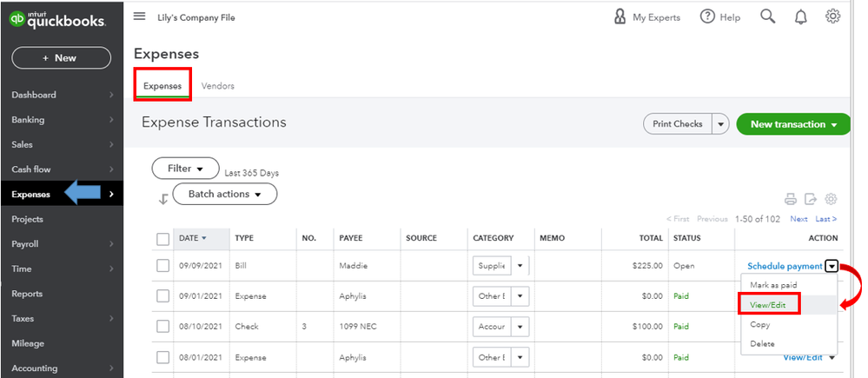
Task: Sort by the DATE column arrow
Action: point(203,238)
